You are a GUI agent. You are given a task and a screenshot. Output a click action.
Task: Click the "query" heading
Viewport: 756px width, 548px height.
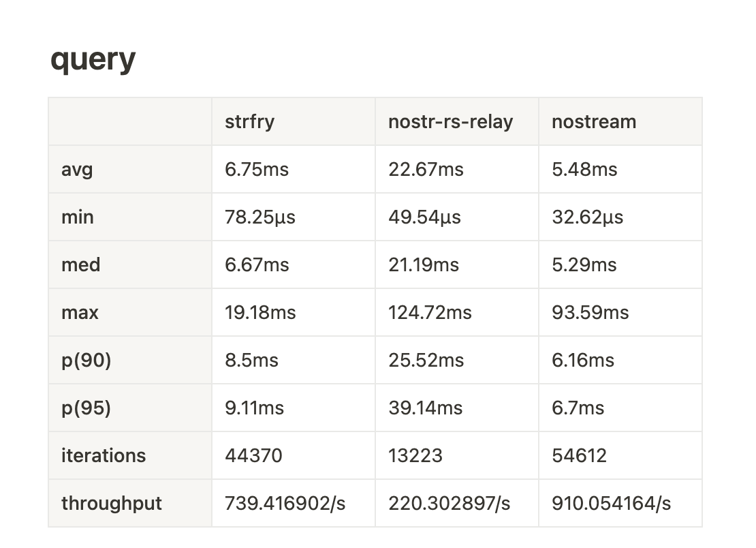(x=93, y=59)
